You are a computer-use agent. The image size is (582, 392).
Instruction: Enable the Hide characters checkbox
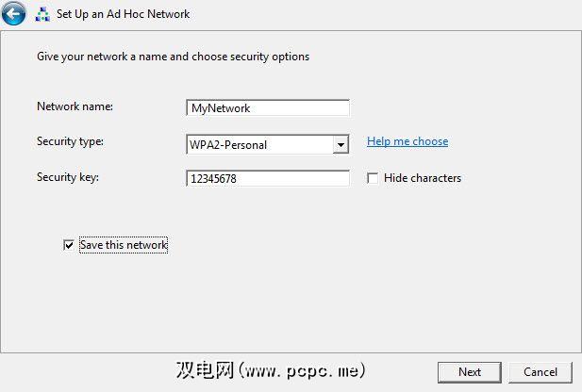pyautogui.click(x=374, y=178)
